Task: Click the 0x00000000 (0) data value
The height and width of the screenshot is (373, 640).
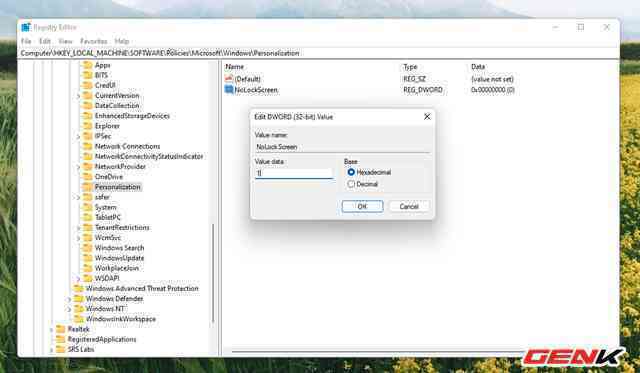Action: (492, 90)
